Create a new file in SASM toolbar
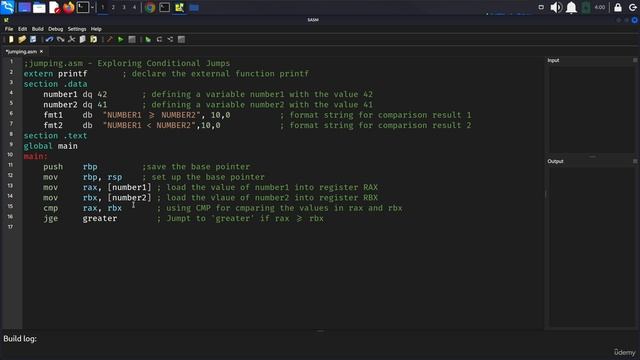 point(11,40)
